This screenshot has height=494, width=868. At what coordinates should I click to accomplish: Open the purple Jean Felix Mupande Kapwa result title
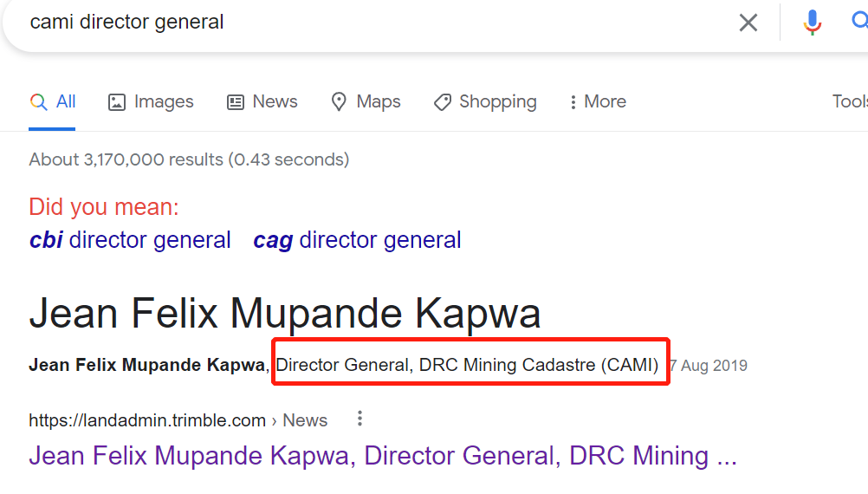[382, 456]
